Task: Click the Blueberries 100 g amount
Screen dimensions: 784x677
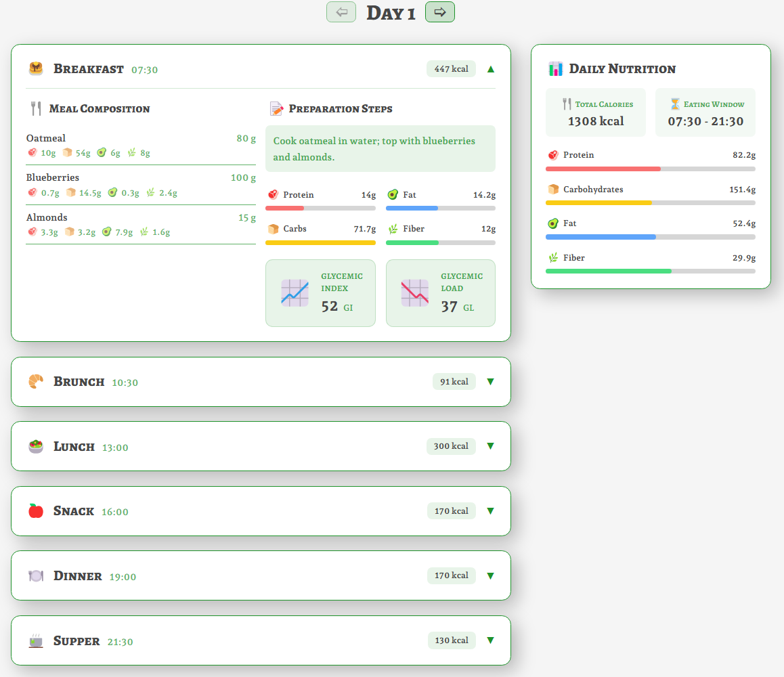Action: pos(243,178)
